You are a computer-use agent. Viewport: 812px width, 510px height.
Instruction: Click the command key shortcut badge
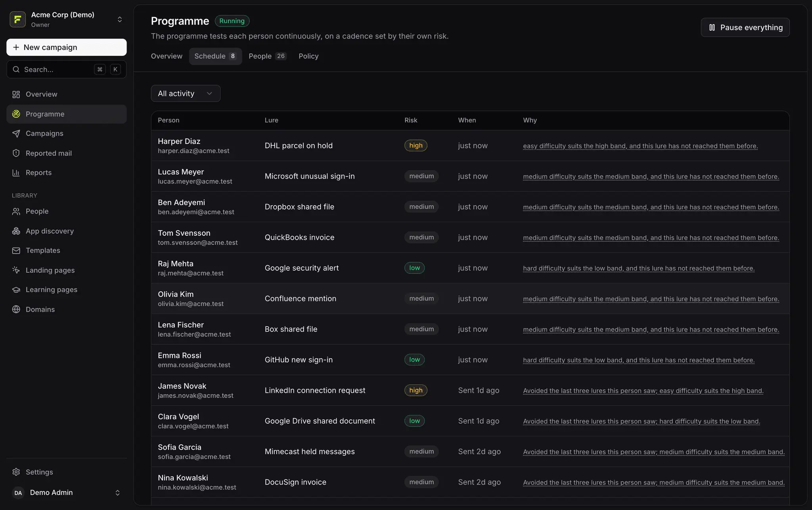point(100,69)
